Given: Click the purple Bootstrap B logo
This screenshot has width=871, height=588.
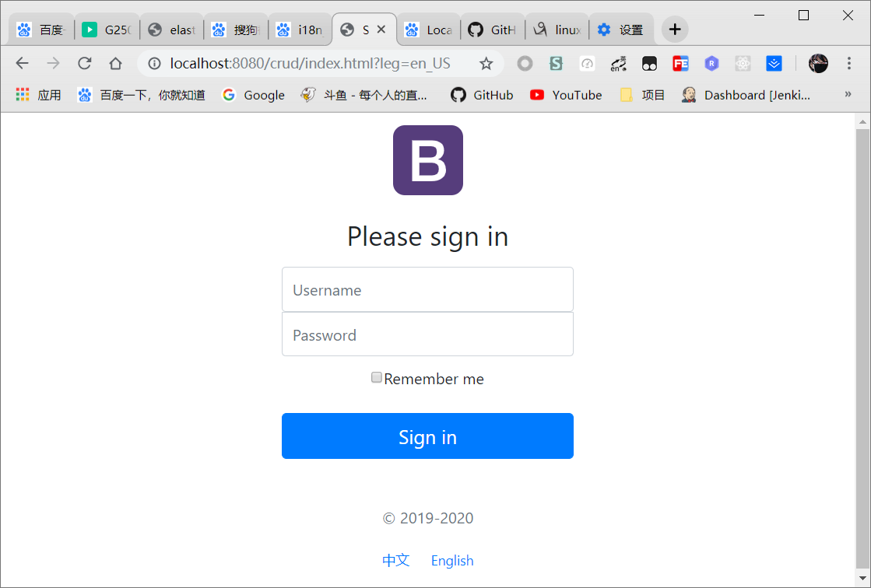Looking at the screenshot, I should click(x=428, y=160).
